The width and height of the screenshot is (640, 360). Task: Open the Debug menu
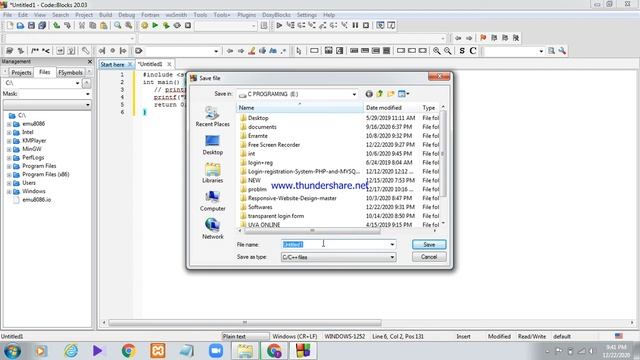click(127, 15)
